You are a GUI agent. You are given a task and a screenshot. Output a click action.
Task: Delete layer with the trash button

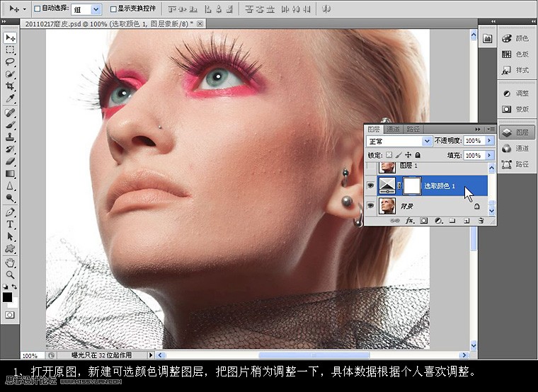point(481,221)
